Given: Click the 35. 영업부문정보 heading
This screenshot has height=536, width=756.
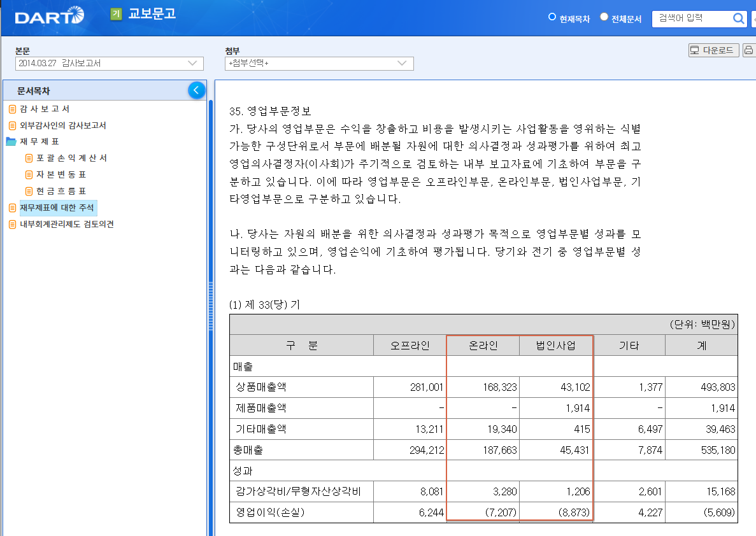Looking at the screenshot, I should click(270, 111).
